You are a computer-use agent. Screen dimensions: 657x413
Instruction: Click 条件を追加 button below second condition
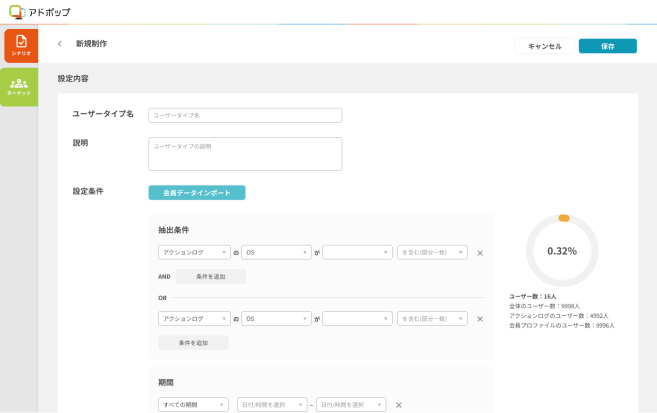tap(193, 342)
